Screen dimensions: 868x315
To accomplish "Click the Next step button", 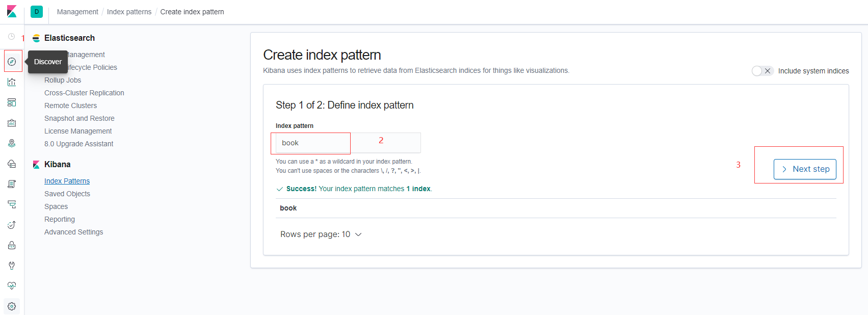I will 805,169.
